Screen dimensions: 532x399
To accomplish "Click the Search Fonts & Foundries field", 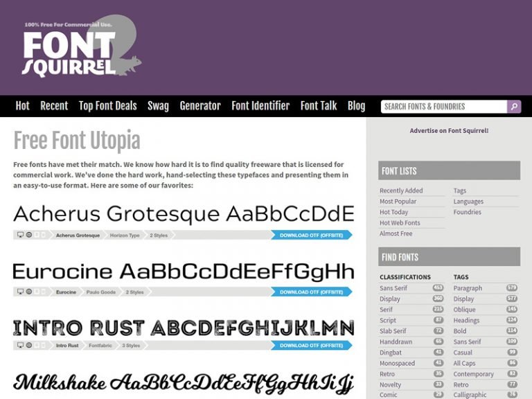I will click(x=444, y=107).
